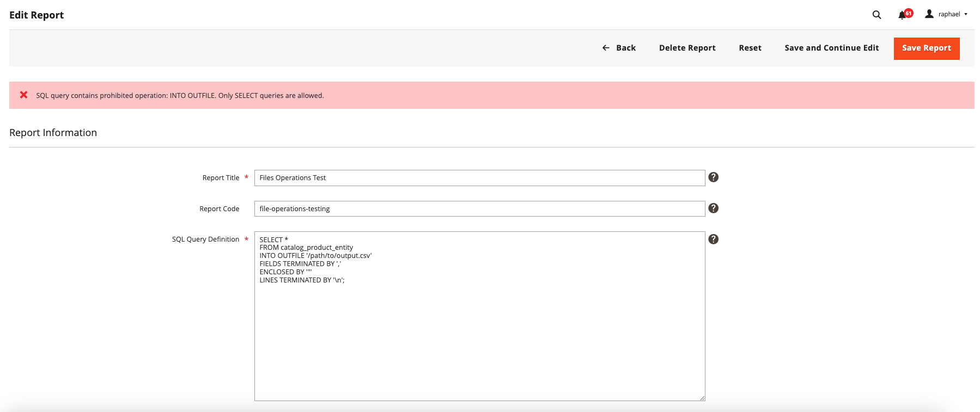The height and width of the screenshot is (412, 980).
Task: Click the Back arrow icon
Action: click(606, 48)
